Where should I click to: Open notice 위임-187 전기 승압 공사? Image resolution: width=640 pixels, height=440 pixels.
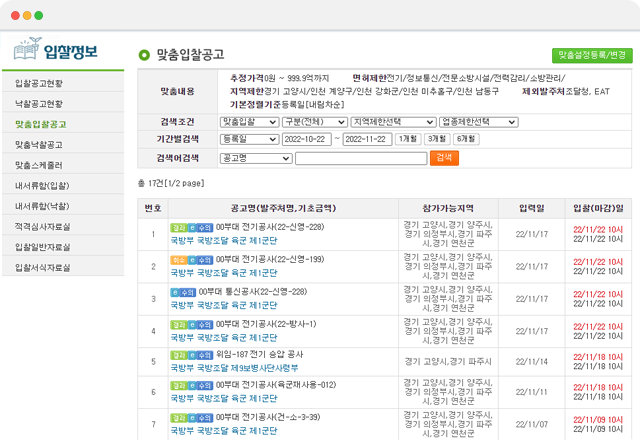click(259, 355)
